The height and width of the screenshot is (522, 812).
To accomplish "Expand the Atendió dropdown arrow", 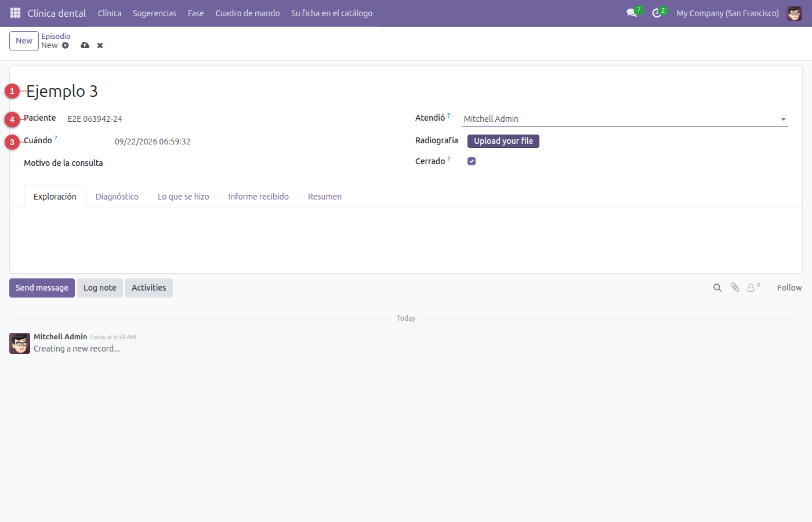I will click(784, 119).
